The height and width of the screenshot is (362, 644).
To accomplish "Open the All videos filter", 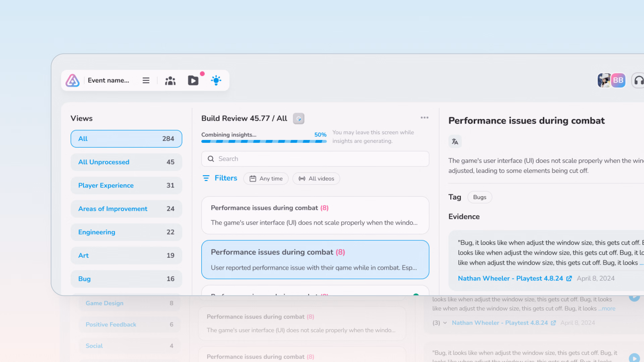I will pyautogui.click(x=316, y=179).
